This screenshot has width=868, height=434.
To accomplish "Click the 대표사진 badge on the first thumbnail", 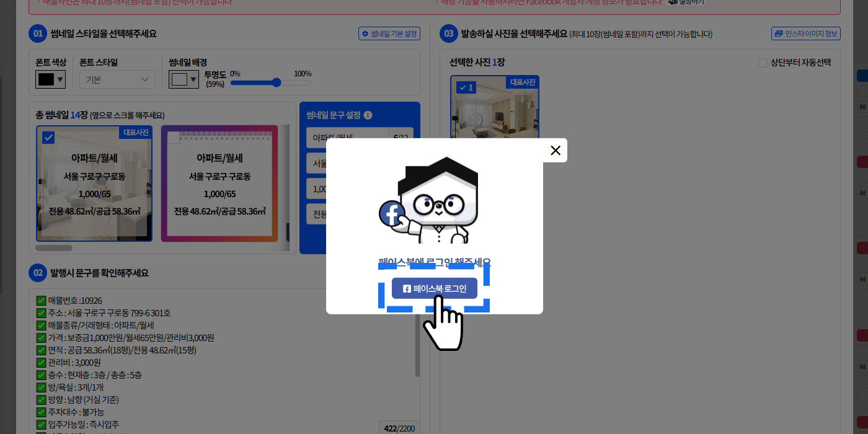I will (136, 132).
